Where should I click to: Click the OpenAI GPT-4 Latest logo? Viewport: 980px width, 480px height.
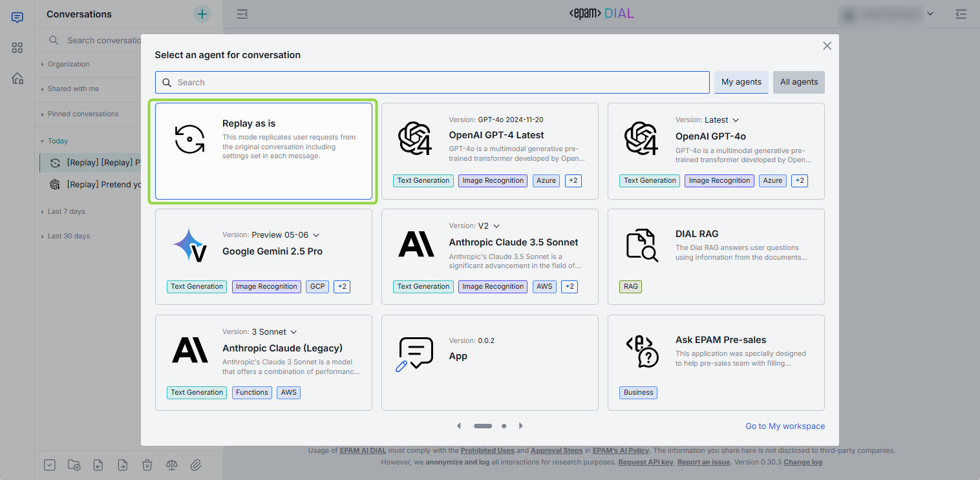415,139
